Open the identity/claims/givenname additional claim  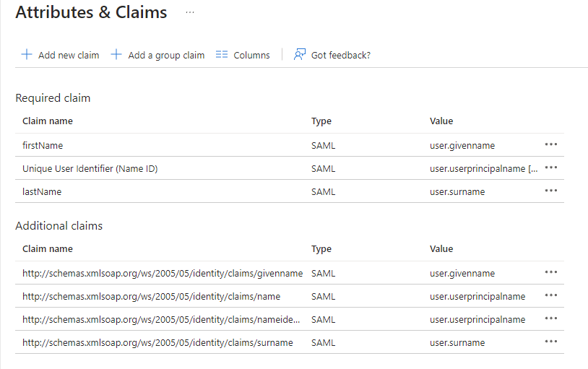point(162,273)
